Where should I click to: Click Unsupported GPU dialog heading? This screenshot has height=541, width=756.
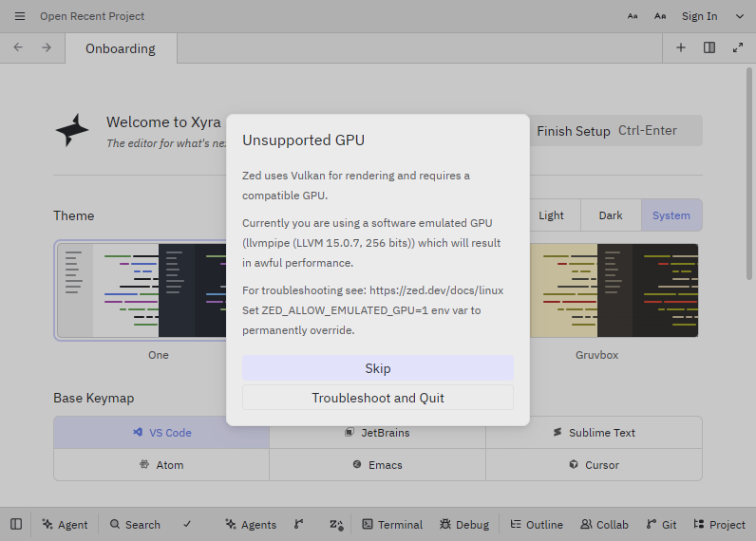[x=303, y=140]
